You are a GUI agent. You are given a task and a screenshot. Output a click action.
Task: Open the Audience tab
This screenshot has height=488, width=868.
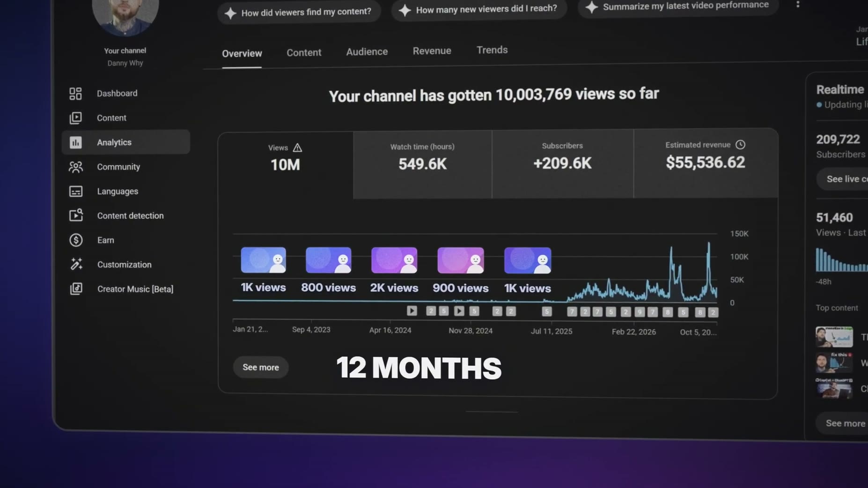367,52
